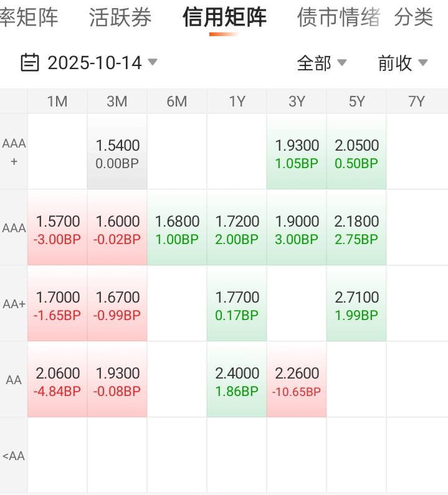448x495 pixels.
Task: Click the calendar icon beside the date
Action: point(29,63)
